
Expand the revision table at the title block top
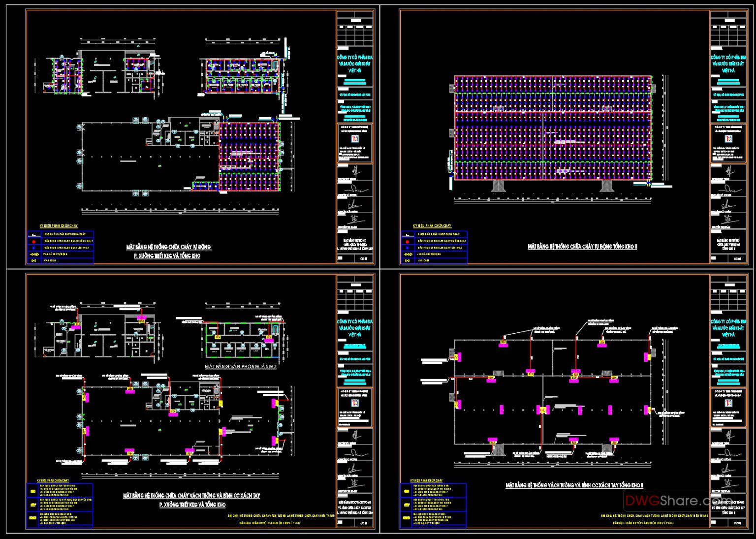pos(728,34)
